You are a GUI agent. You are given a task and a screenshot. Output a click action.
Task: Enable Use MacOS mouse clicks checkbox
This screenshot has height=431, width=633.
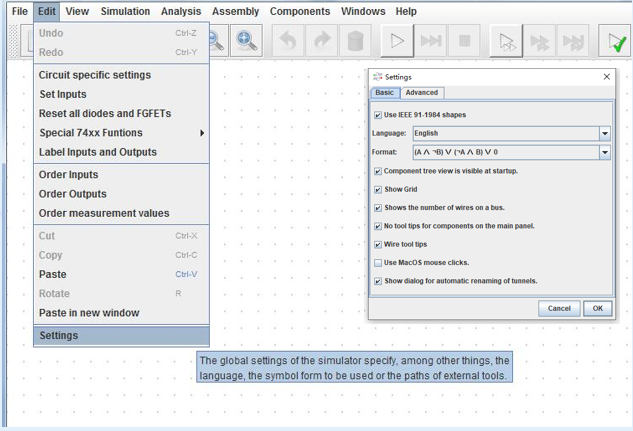[x=378, y=263]
